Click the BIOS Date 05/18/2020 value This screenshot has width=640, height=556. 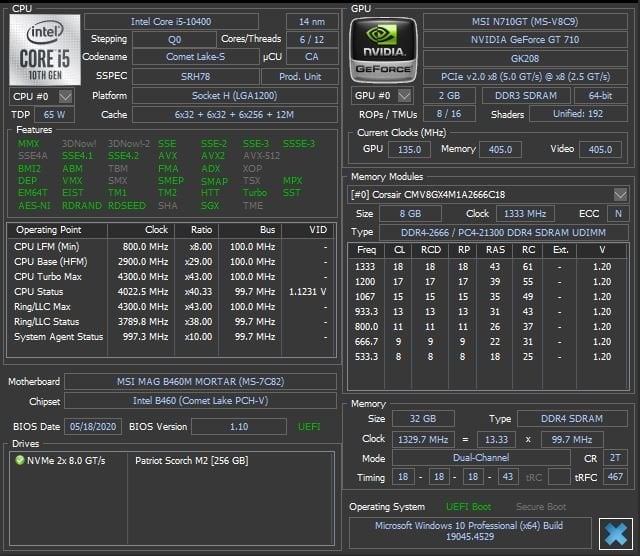click(x=93, y=427)
